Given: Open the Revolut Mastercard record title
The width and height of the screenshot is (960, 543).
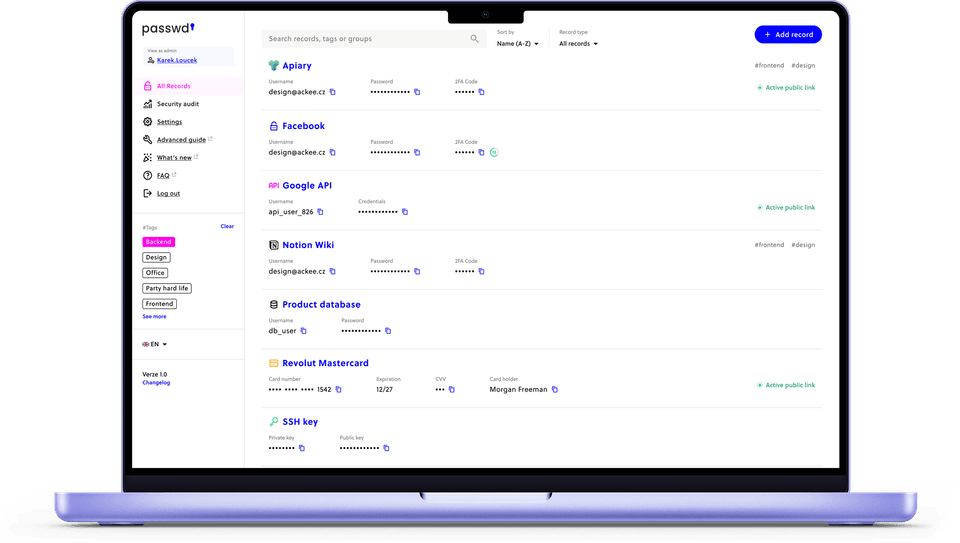Looking at the screenshot, I should click(325, 363).
